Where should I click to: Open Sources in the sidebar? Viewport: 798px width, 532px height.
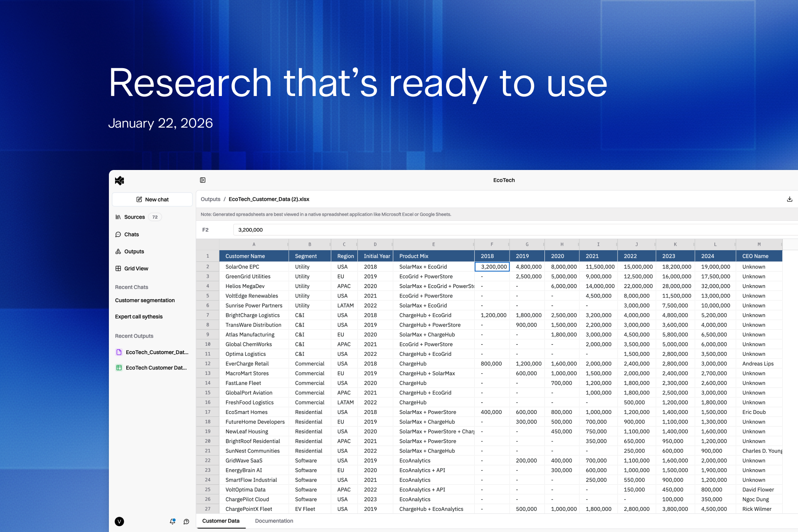(x=134, y=217)
